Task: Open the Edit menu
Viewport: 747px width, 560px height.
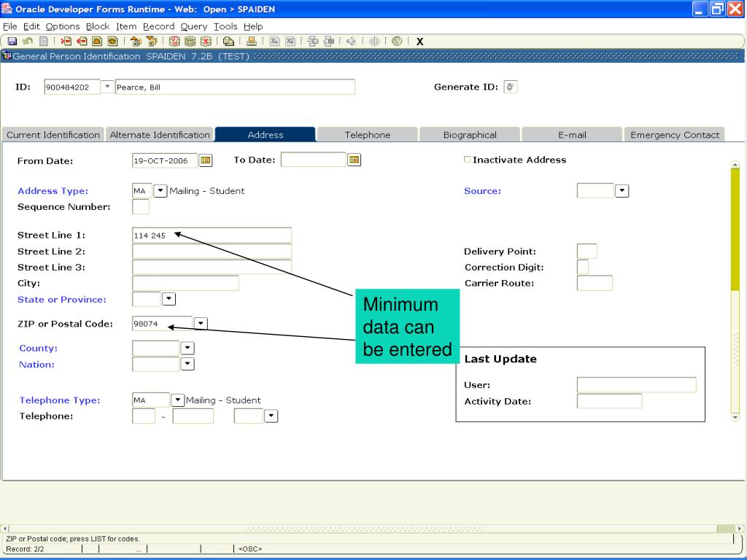Action: pyautogui.click(x=32, y=27)
